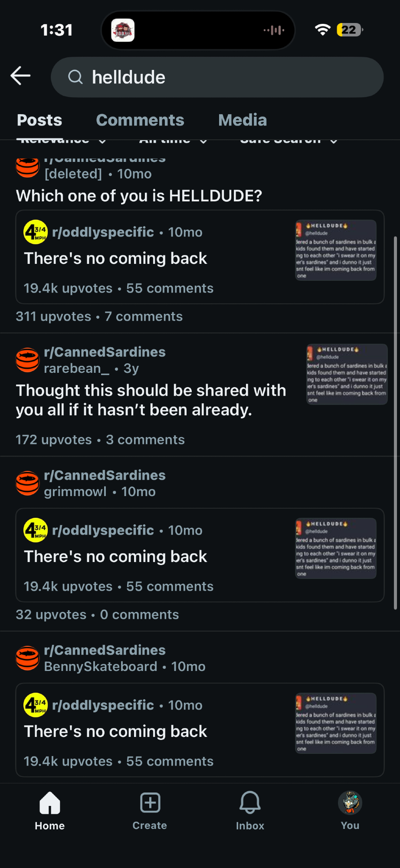400x868 pixels.
Task: Tap the search magnifier icon
Action: point(75,77)
